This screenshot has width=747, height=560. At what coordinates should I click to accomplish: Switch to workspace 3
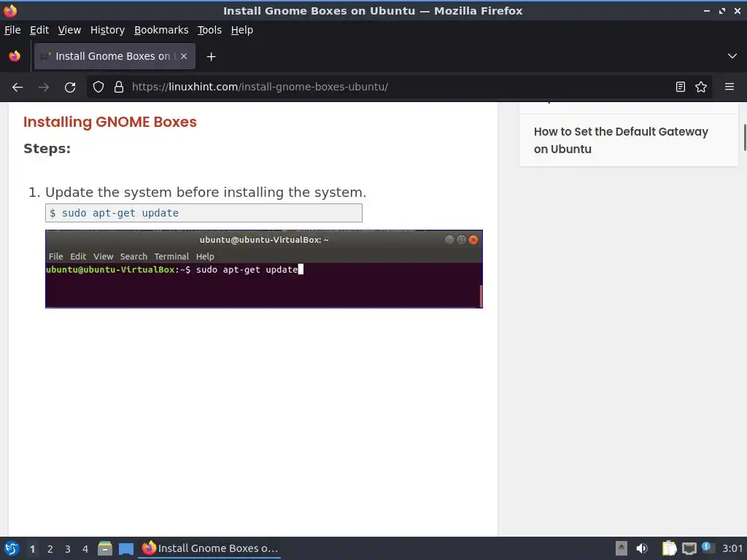point(68,548)
